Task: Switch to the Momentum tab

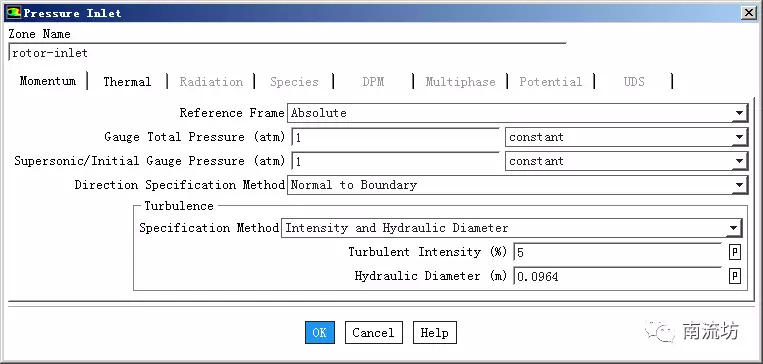Action: (48, 81)
